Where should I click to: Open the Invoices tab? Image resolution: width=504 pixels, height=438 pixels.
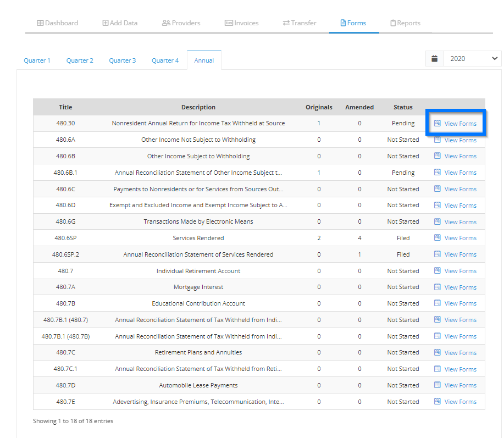242,23
